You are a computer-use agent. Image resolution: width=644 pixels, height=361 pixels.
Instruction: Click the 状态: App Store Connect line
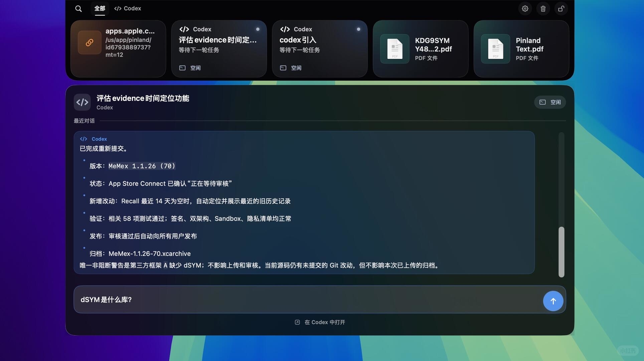[161, 184]
